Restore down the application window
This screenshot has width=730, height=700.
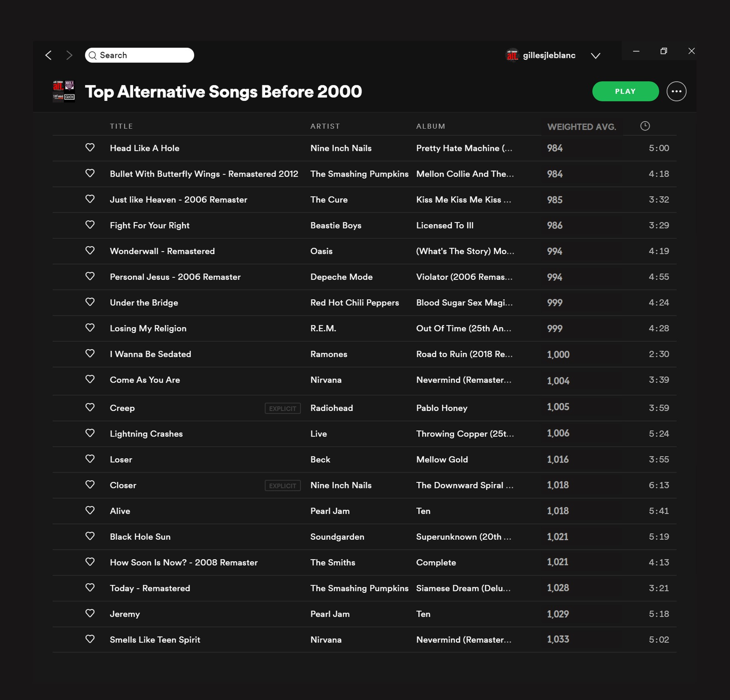pyautogui.click(x=663, y=51)
